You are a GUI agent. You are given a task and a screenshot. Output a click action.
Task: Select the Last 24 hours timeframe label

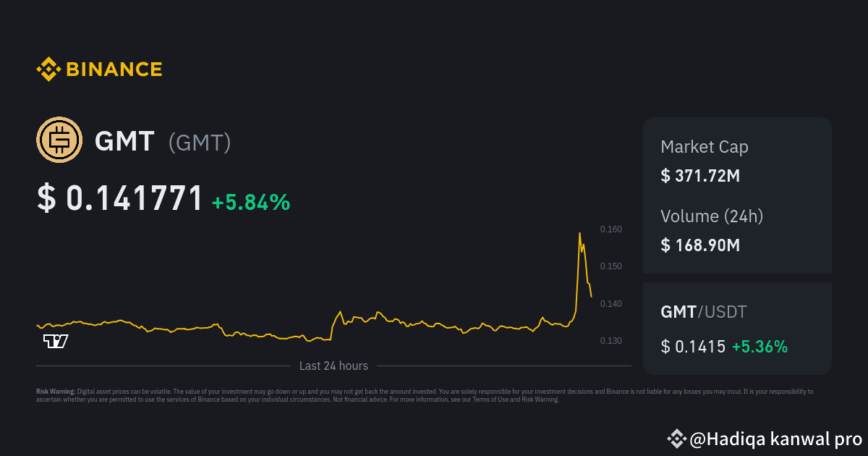click(333, 366)
